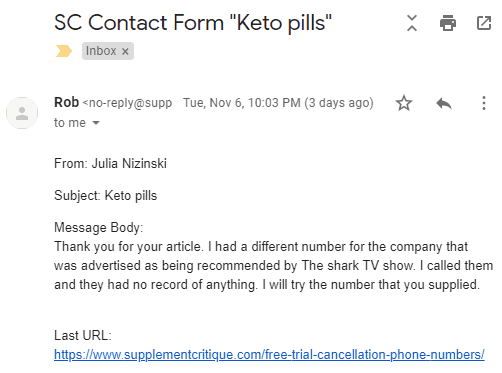502x373 pixels.
Task: Click the 'Thank you for your article' paragraph
Action: click(x=273, y=266)
